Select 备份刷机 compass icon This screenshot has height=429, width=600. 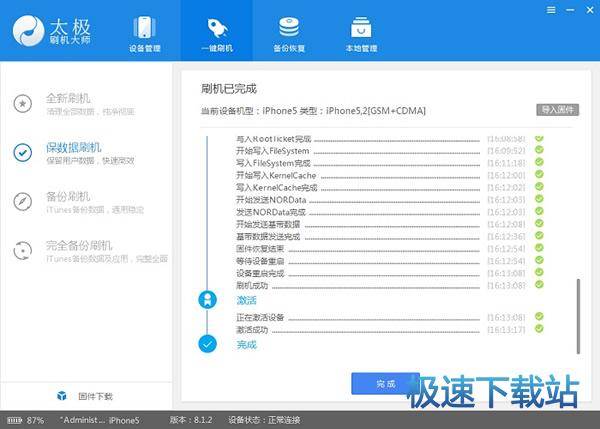23,201
